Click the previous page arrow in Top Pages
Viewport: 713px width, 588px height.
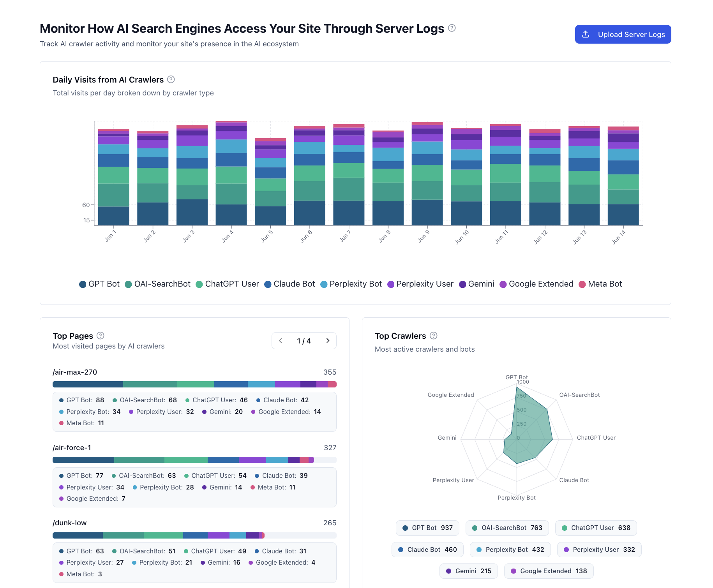coord(280,340)
